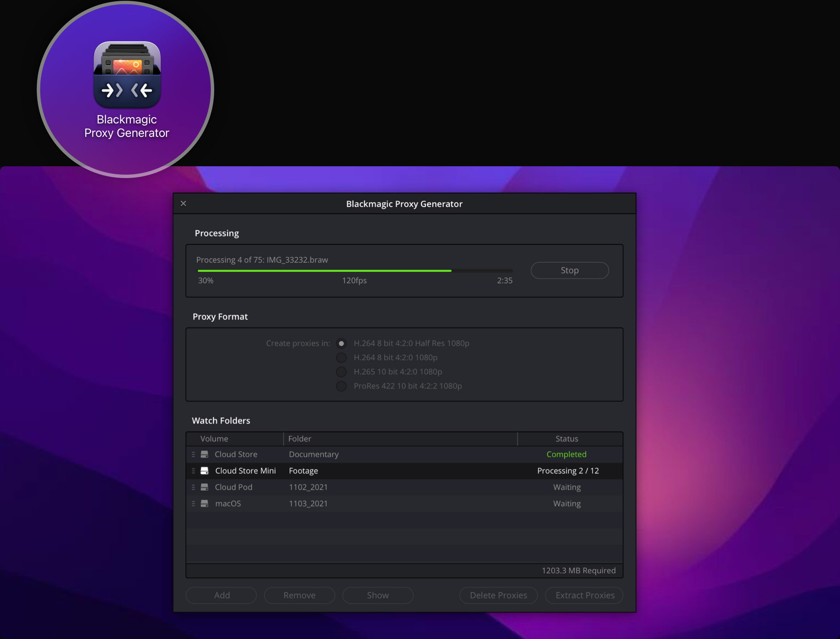The width and height of the screenshot is (840, 639).
Task: Click the 120fps speed readout
Action: coord(354,280)
